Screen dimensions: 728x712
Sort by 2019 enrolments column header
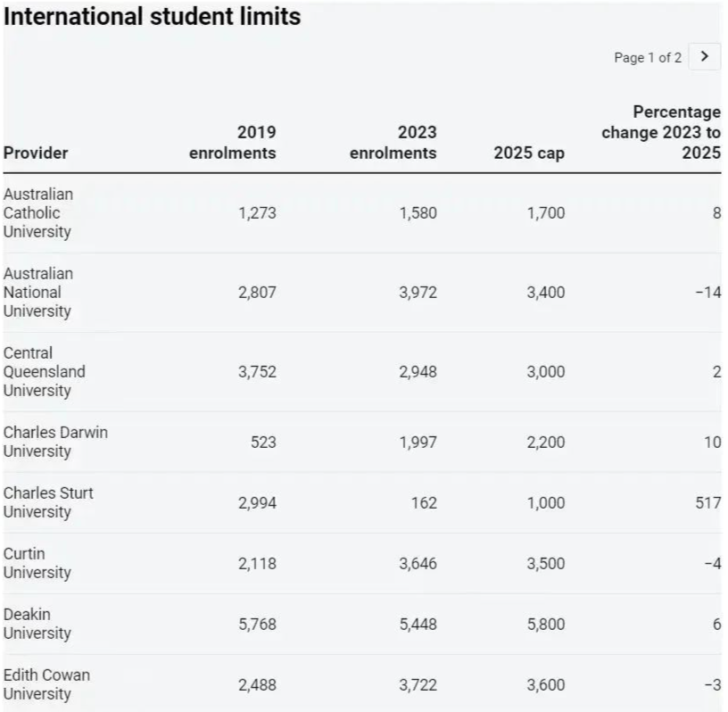[x=232, y=143]
